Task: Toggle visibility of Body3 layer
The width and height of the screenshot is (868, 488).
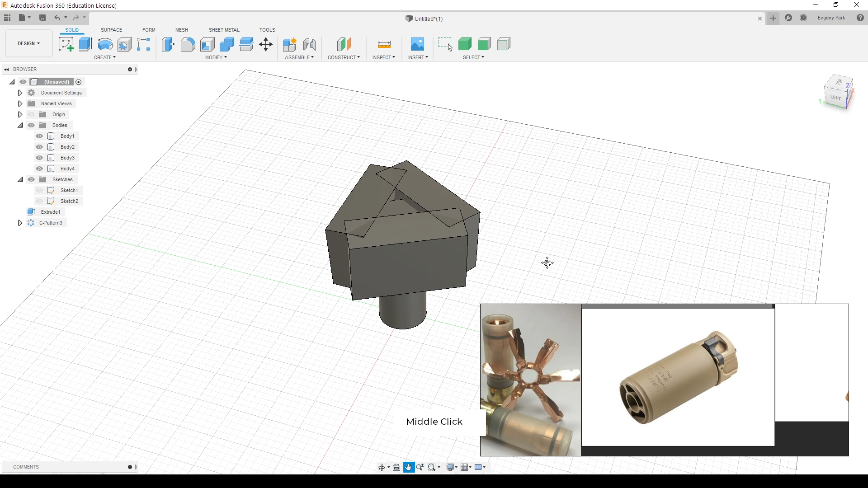Action: (39, 157)
